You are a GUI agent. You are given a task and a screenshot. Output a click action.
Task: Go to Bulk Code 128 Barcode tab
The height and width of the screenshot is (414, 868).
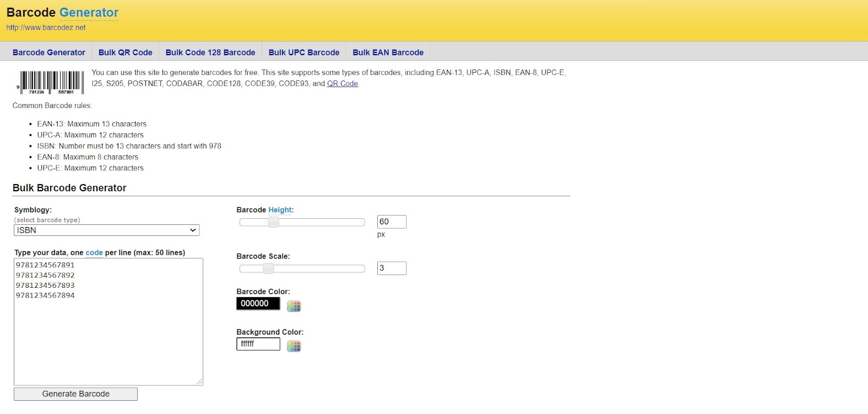click(x=210, y=52)
